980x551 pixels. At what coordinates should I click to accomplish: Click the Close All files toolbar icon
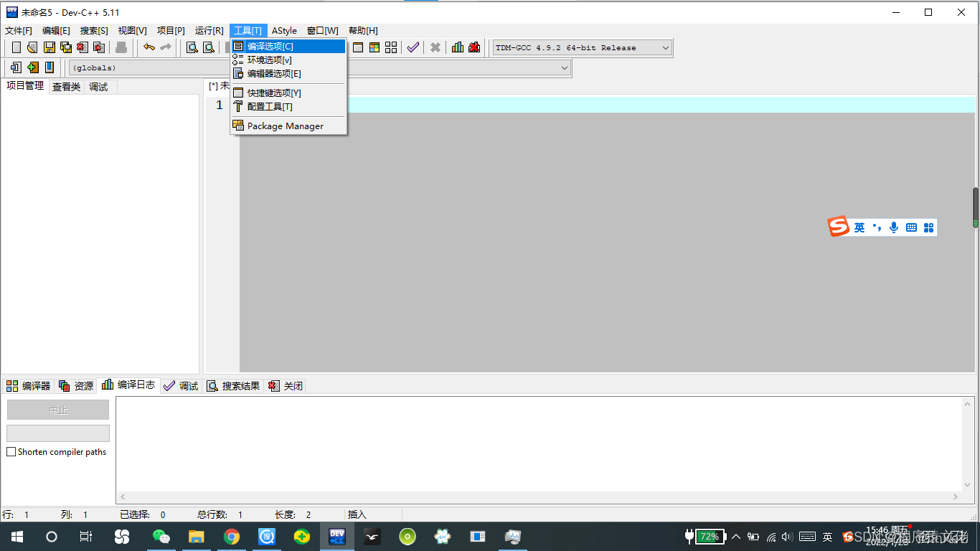click(x=99, y=47)
